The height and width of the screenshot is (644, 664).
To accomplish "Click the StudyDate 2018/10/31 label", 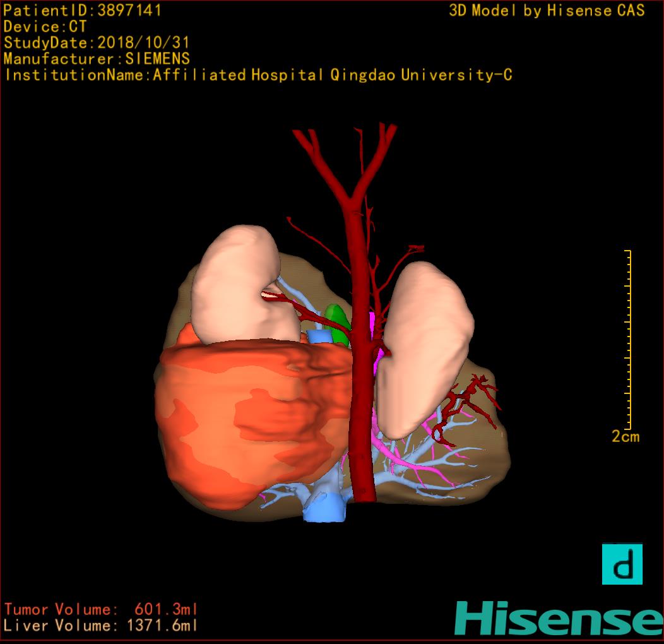I will [x=97, y=43].
